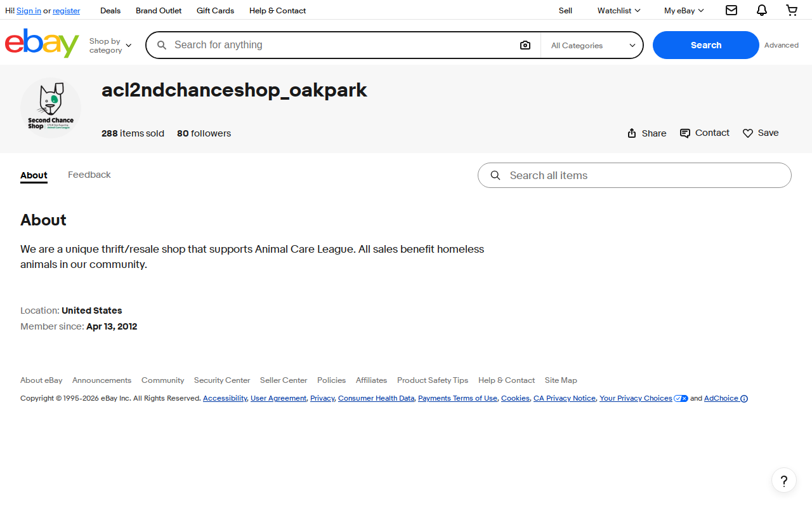Expand the Watchlist menu
812x508 pixels.
pyautogui.click(x=619, y=10)
